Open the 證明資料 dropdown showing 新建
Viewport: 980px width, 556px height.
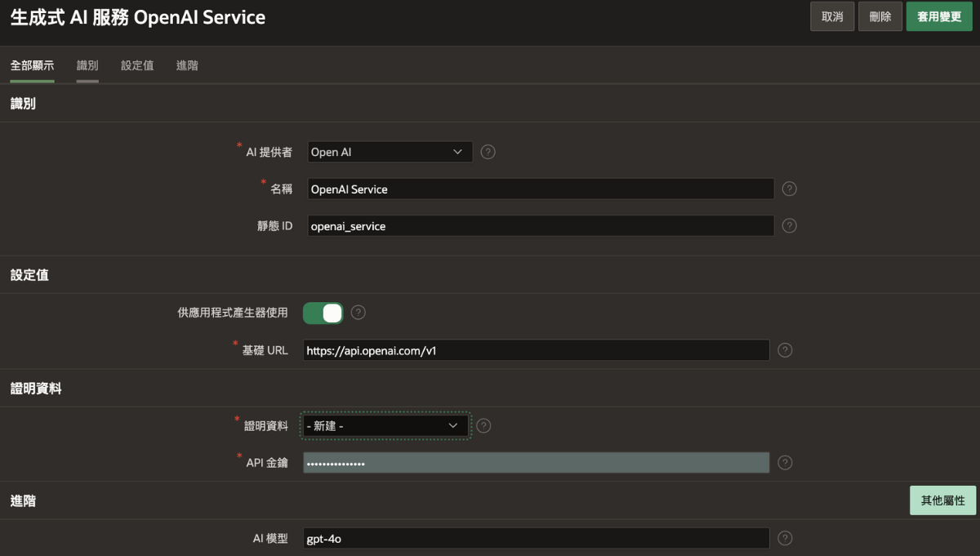(385, 425)
